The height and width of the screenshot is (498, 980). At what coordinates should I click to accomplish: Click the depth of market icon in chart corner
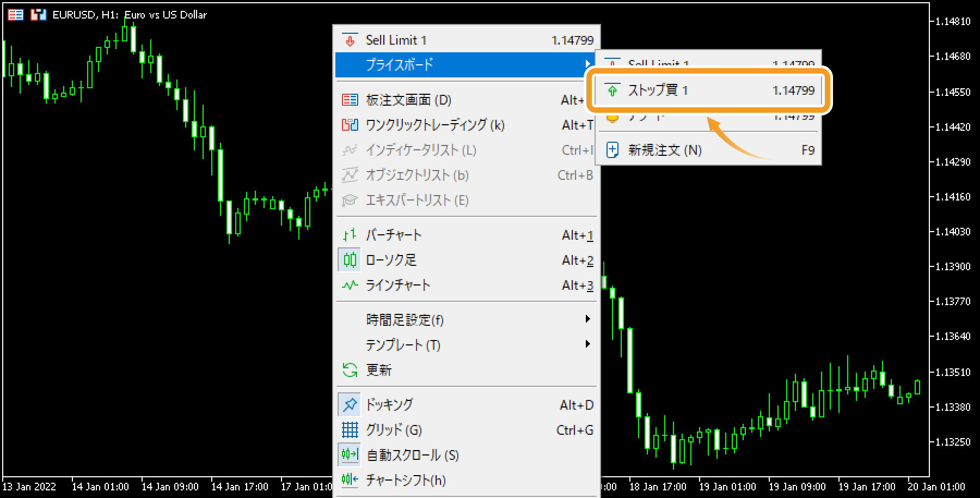[16, 15]
